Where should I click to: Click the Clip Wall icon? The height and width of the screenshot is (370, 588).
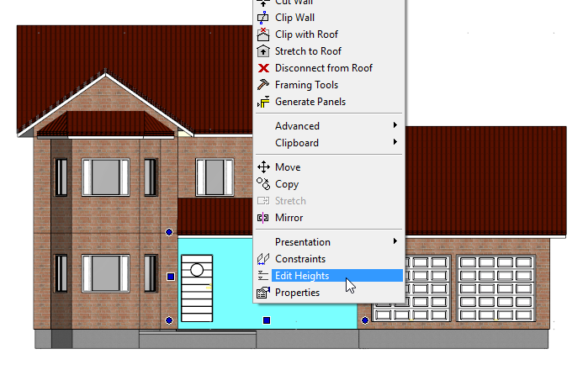(263, 18)
